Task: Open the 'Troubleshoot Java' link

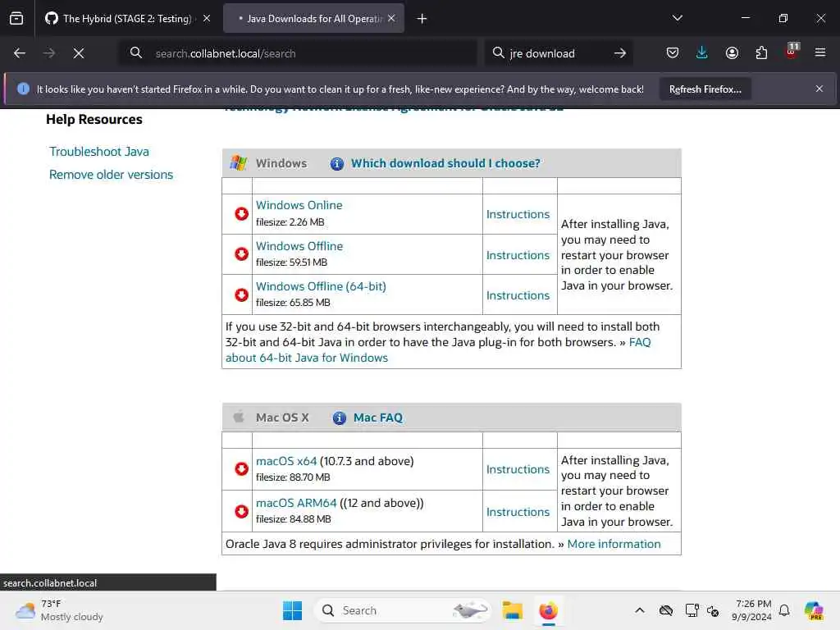Action: coord(99,152)
